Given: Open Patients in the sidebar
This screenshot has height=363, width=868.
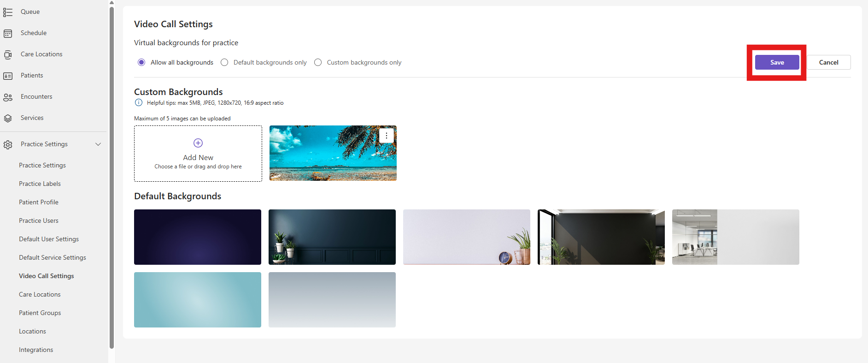Looking at the screenshot, I should pyautogui.click(x=32, y=75).
